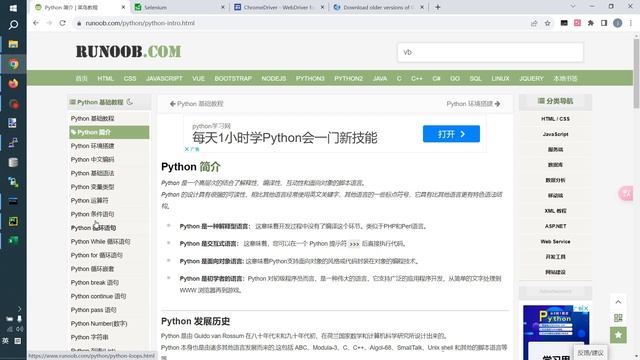Open SQL in the green nav

pos(475,78)
